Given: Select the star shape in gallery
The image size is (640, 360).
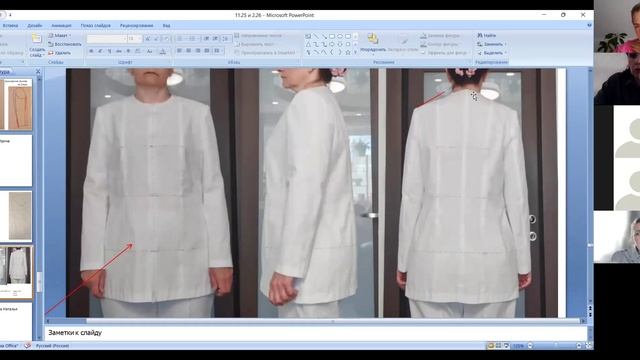Looking at the screenshot, I should click(347, 52).
